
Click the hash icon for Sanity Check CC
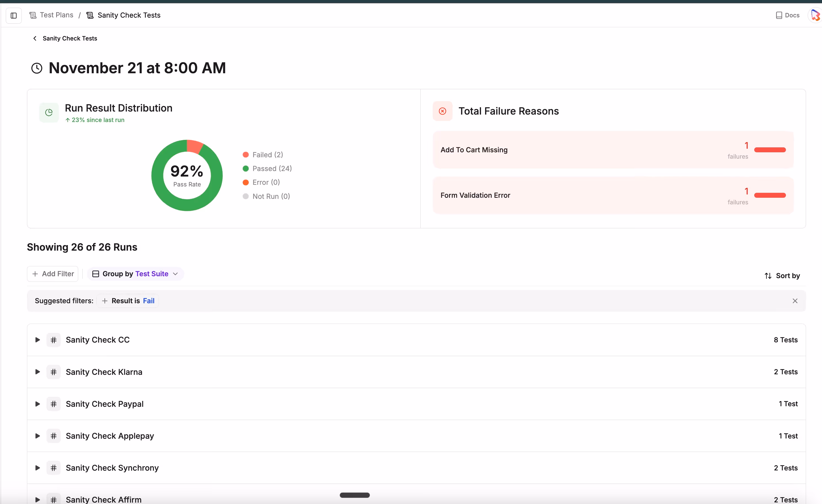[x=53, y=340]
